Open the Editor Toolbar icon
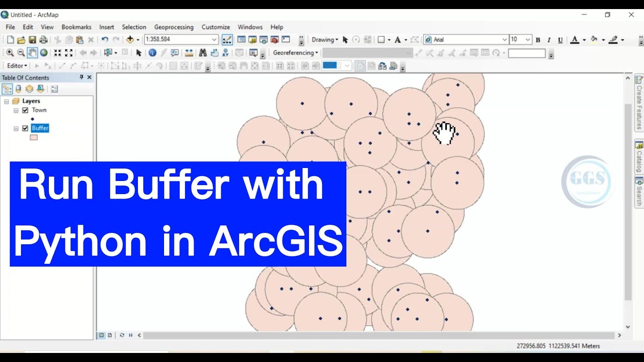 pyautogui.click(x=227, y=40)
